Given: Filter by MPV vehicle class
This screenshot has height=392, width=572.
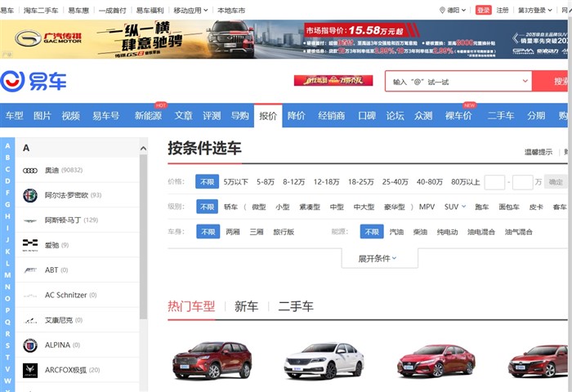Looking at the screenshot, I should [x=427, y=207].
